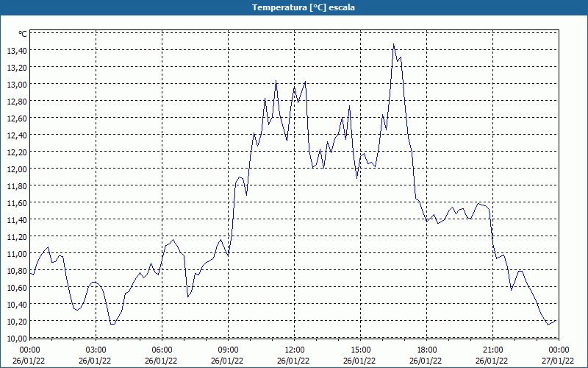Select the 13,20 y-axis value
The height and width of the screenshot is (368, 588).
coord(17,67)
